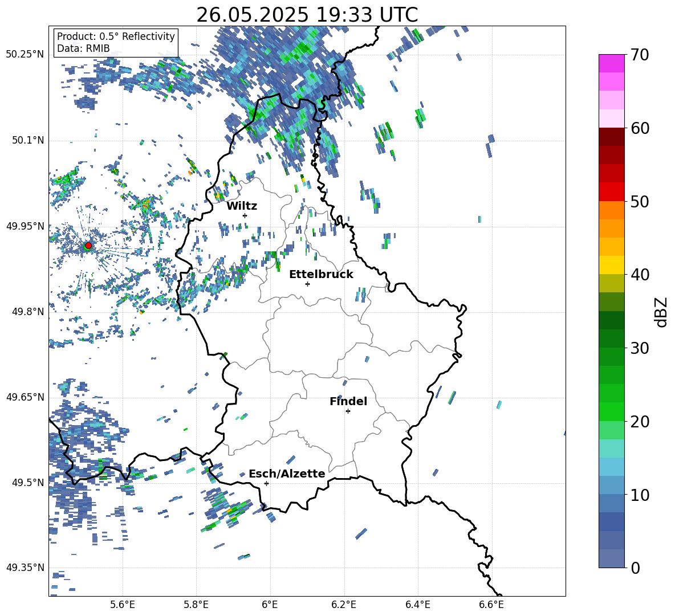Click the cross marker below Esch/Alzette
The width and height of the screenshot is (675, 616).
(x=266, y=483)
